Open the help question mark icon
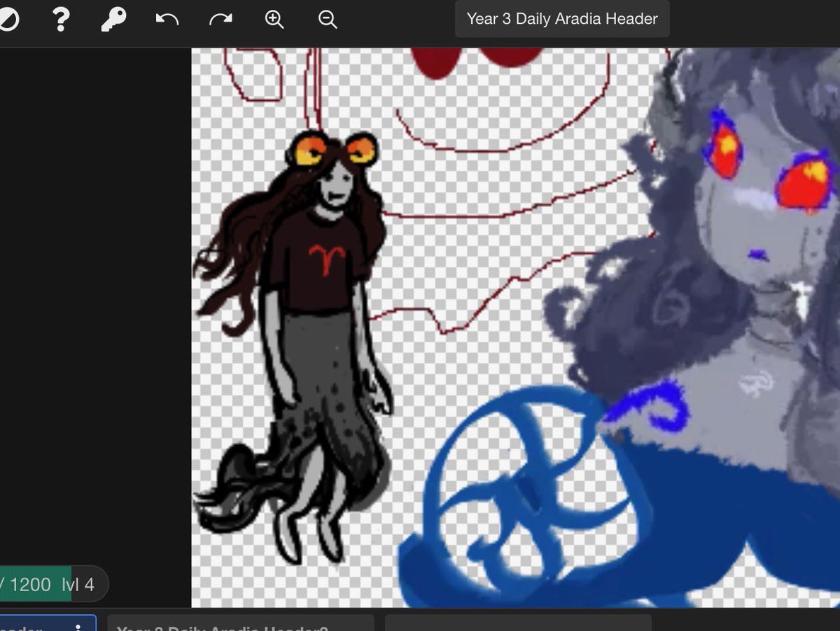 [61, 20]
